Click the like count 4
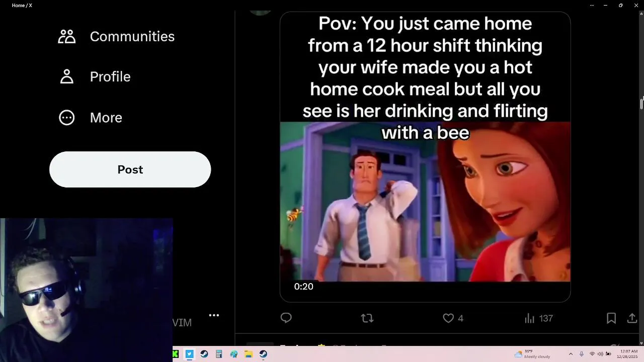The height and width of the screenshot is (362, 644). [x=460, y=318]
